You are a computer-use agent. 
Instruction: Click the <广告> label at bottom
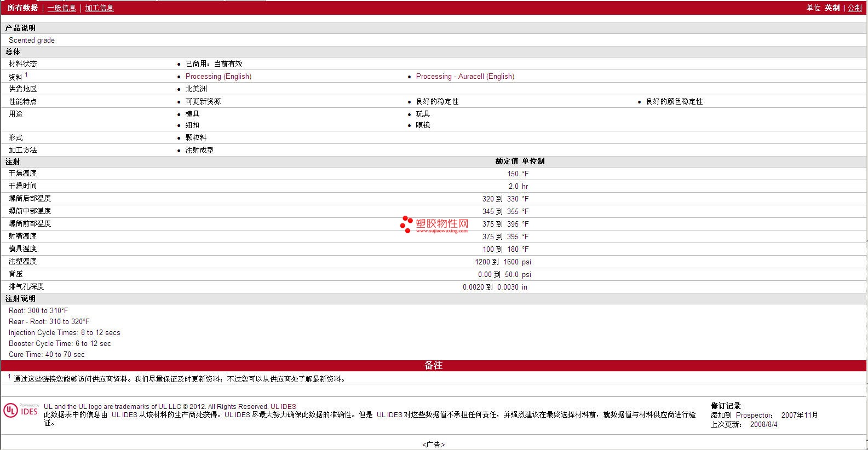(x=434, y=445)
